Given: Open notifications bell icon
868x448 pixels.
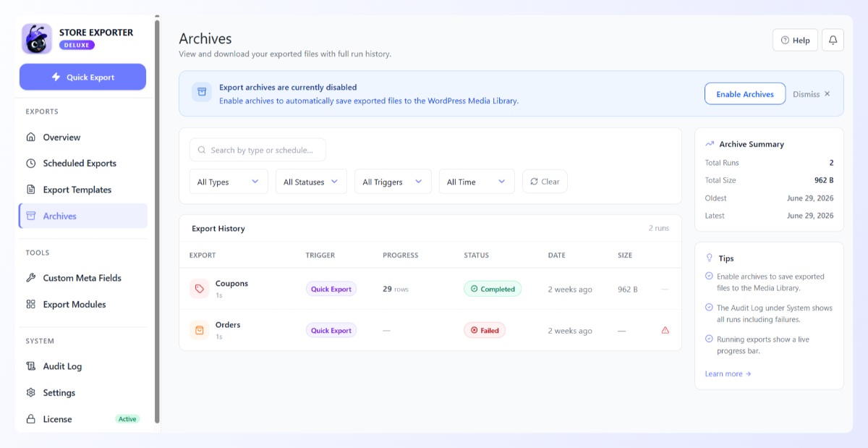Looking at the screenshot, I should click(833, 41).
